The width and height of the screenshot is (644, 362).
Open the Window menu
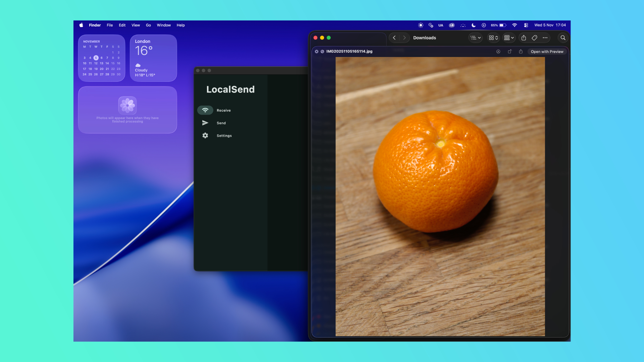(164, 25)
